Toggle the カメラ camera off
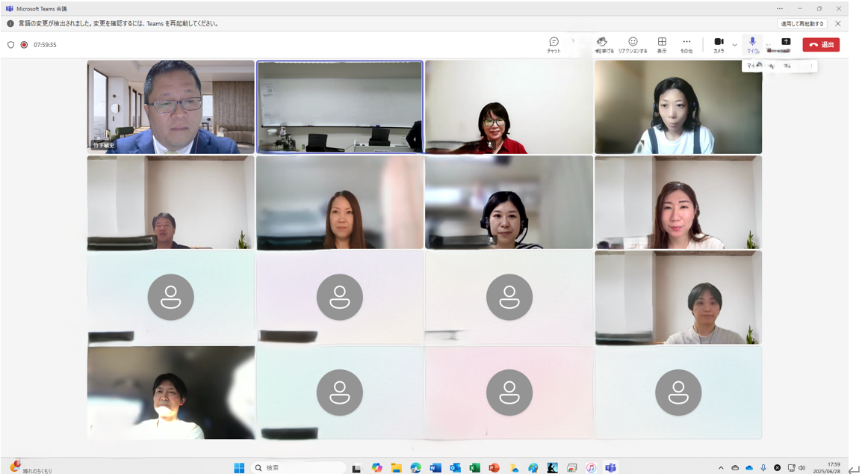The width and height of the screenshot is (868, 474). [x=719, y=45]
